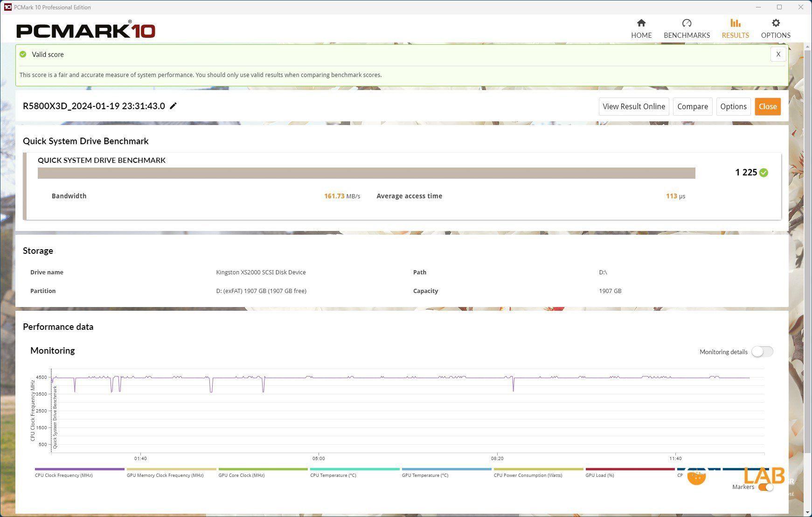
Task: Select the CPU Temperature (°C) legend
Action: click(x=355, y=473)
